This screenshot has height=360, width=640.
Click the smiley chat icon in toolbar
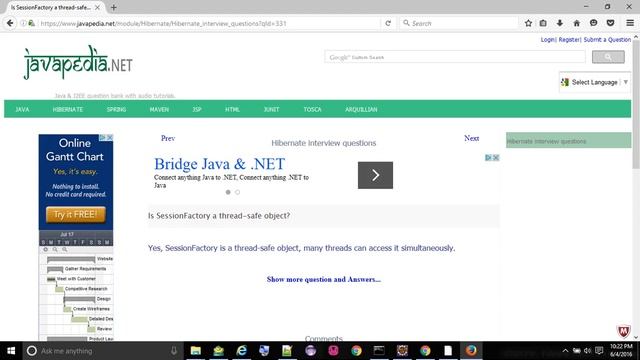[593, 23]
